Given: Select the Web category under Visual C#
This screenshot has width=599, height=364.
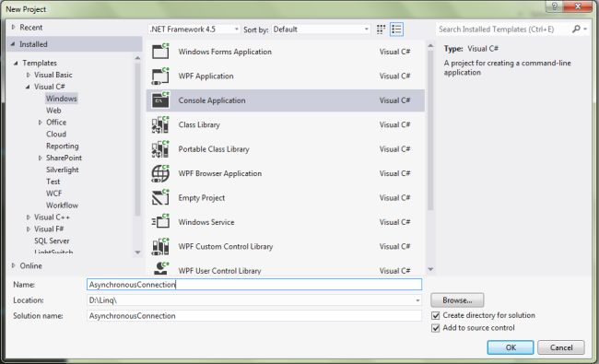Looking at the screenshot, I should (x=53, y=111).
